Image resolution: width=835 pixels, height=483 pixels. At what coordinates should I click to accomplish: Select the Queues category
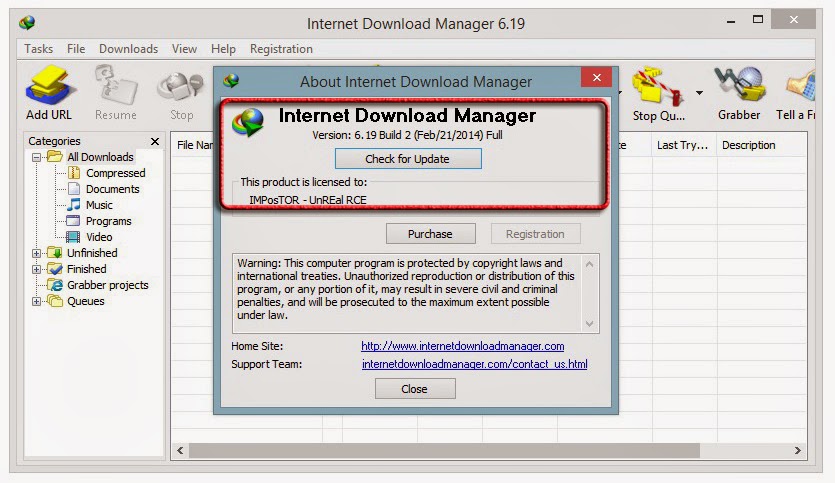(x=85, y=301)
